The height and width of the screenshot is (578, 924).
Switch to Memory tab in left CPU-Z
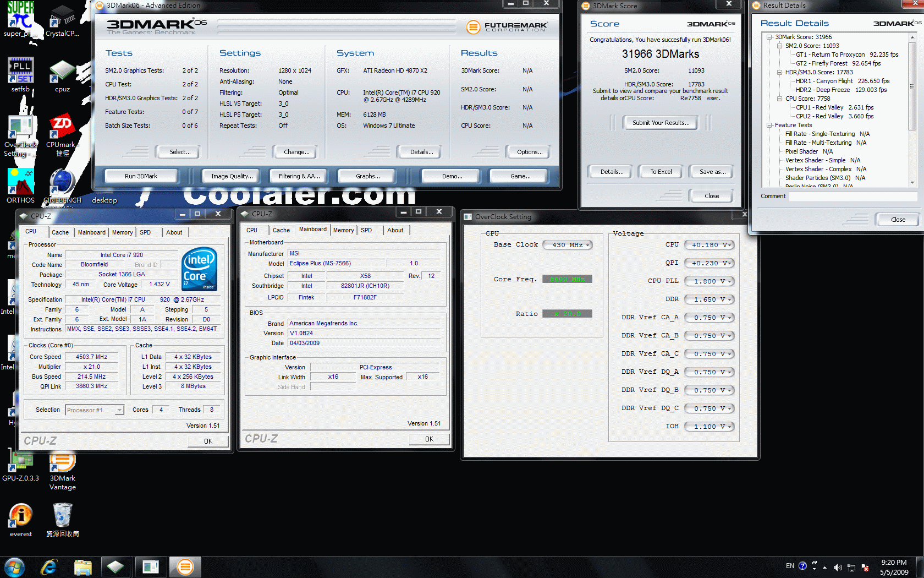[122, 232]
